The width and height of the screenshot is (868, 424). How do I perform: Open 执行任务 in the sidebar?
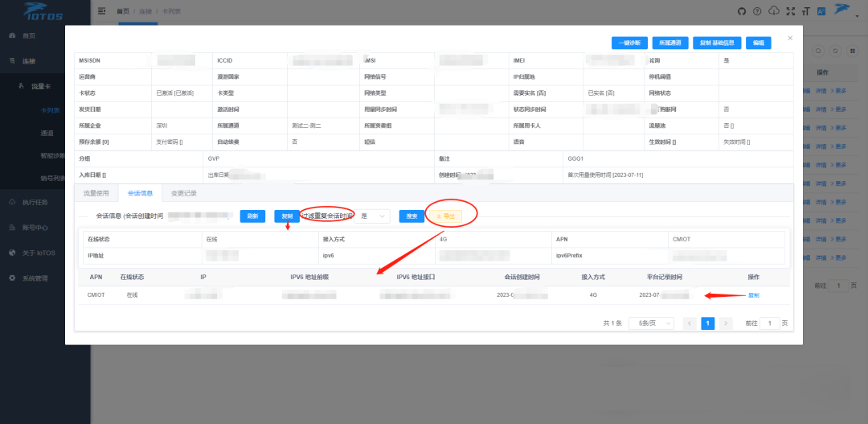(x=35, y=202)
